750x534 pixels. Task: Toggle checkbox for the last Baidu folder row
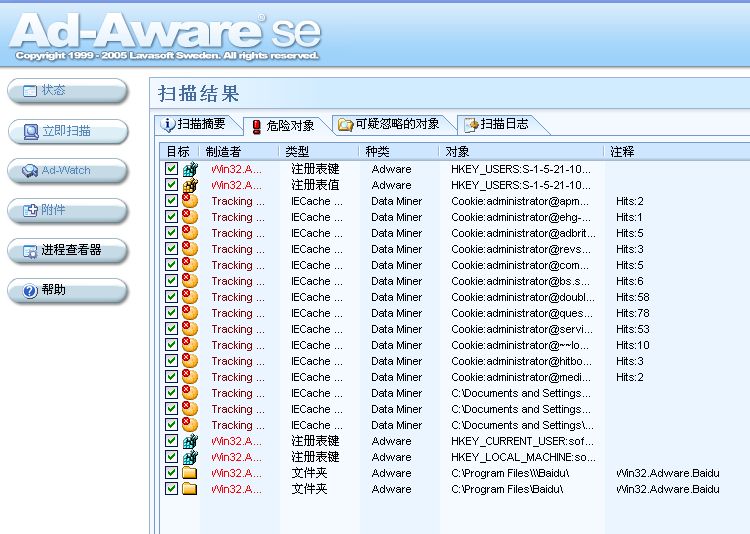coord(171,489)
